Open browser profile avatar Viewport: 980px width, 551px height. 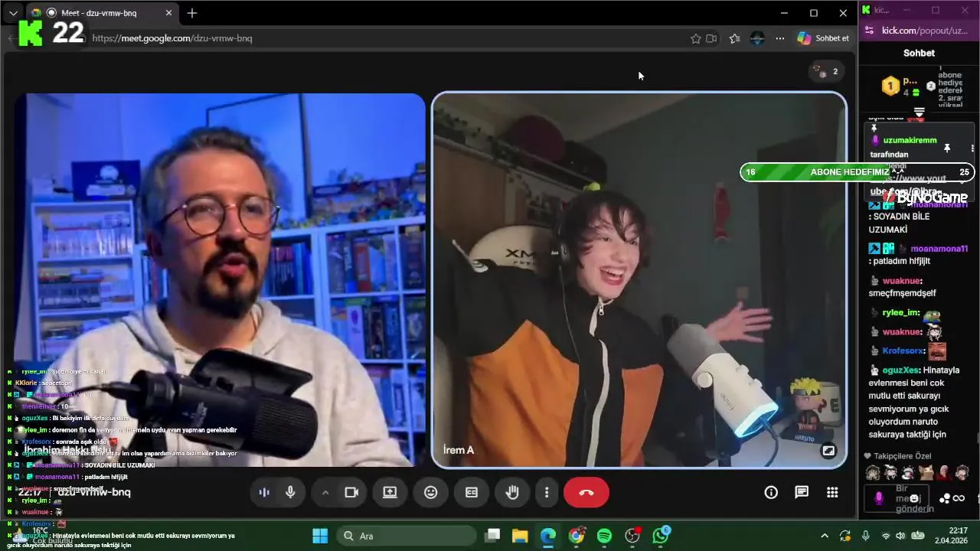(x=758, y=38)
